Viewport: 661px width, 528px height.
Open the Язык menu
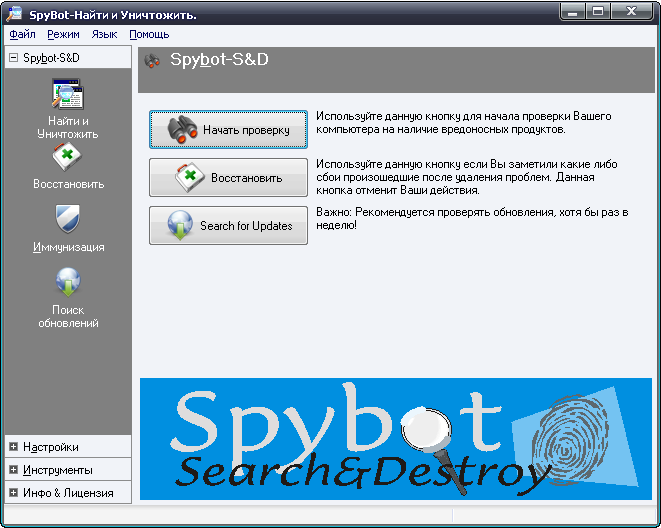104,34
